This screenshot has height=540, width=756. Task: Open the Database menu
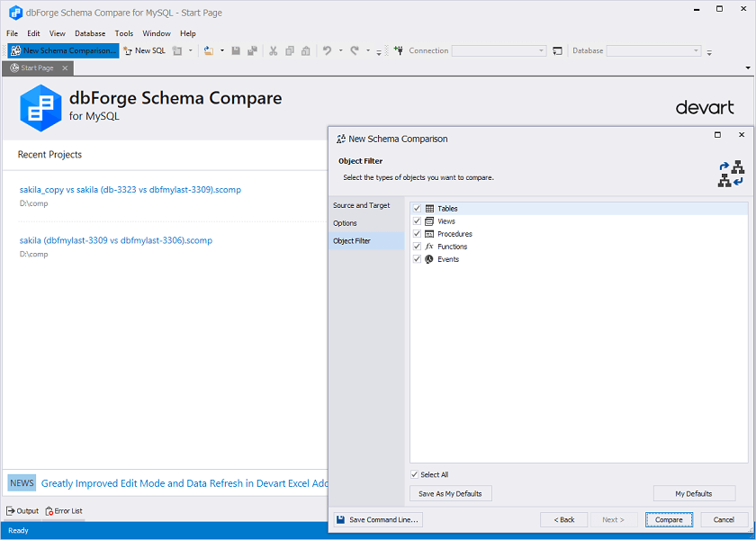tap(90, 33)
